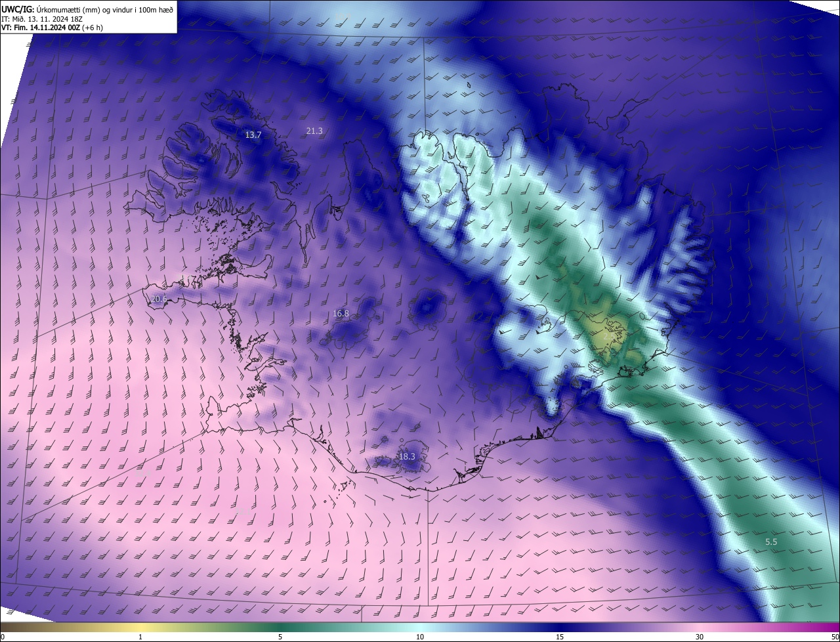Click the color scale tick label '30'
The image size is (840, 642).
pos(700,637)
